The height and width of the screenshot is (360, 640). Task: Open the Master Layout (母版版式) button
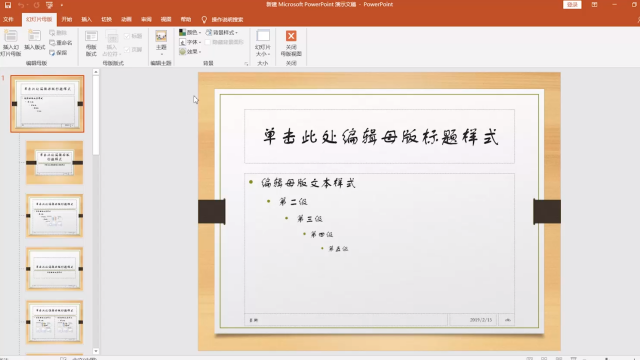[x=91, y=43]
